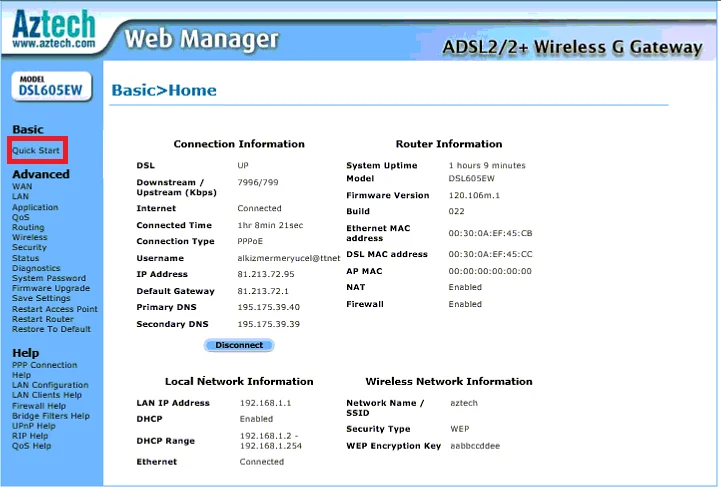Open the Firewall Help page
The height and width of the screenshot is (490, 721).
[x=39, y=406]
